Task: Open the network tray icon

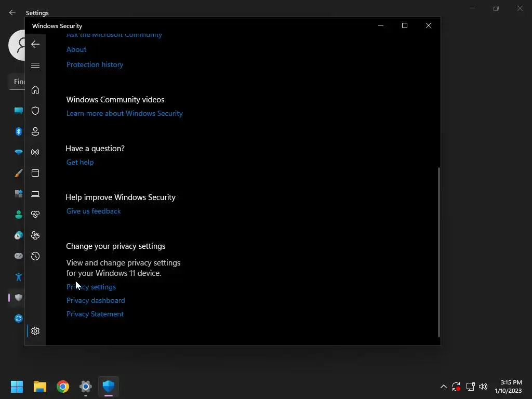Action: (x=470, y=387)
